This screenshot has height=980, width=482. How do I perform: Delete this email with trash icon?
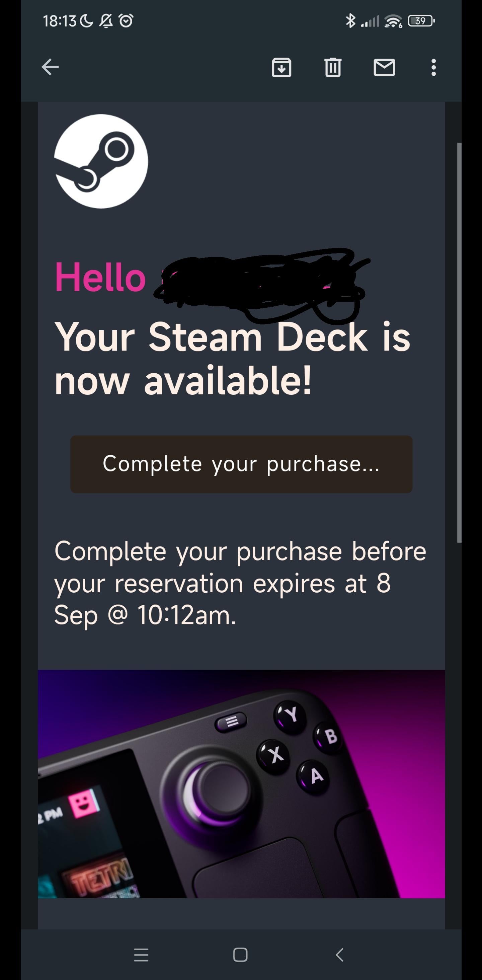pyautogui.click(x=333, y=68)
